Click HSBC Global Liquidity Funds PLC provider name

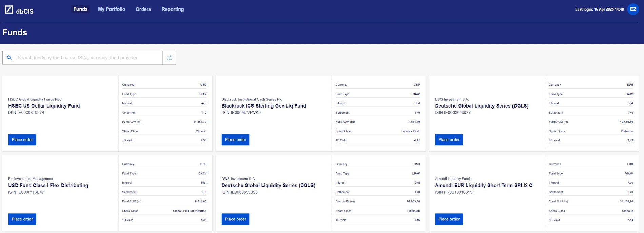coord(35,99)
